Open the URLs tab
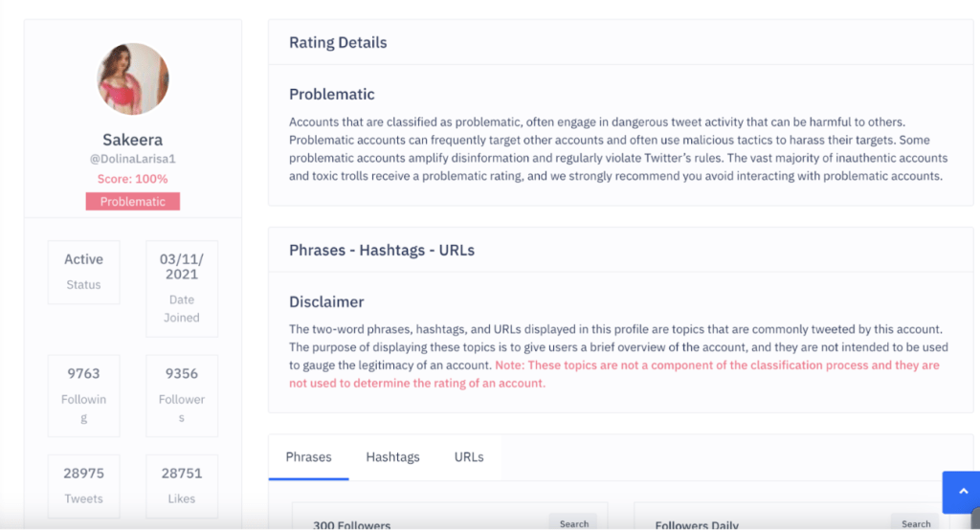This screenshot has width=980, height=530. 469,457
